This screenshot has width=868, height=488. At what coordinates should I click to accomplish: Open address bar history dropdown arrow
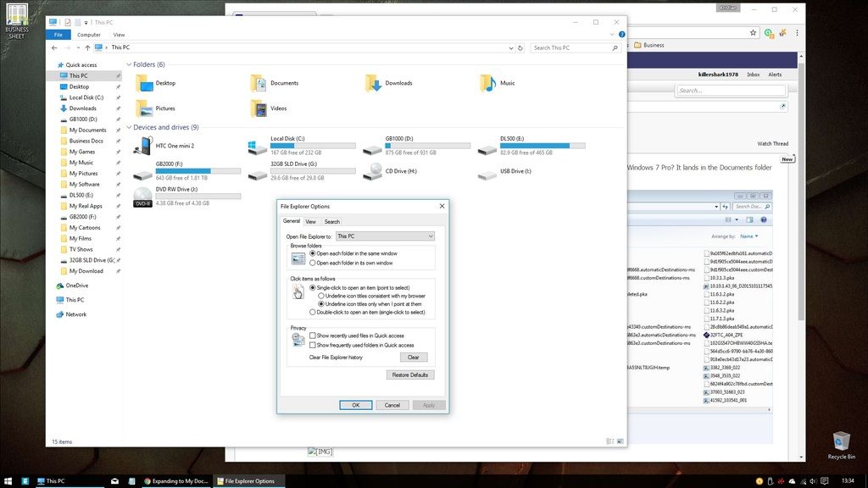click(x=510, y=48)
